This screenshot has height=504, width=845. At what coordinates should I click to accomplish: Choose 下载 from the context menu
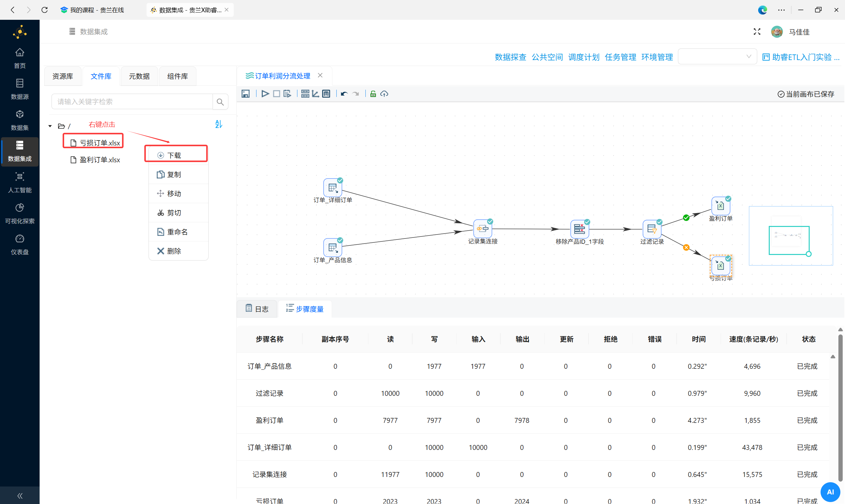click(x=178, y=155)
